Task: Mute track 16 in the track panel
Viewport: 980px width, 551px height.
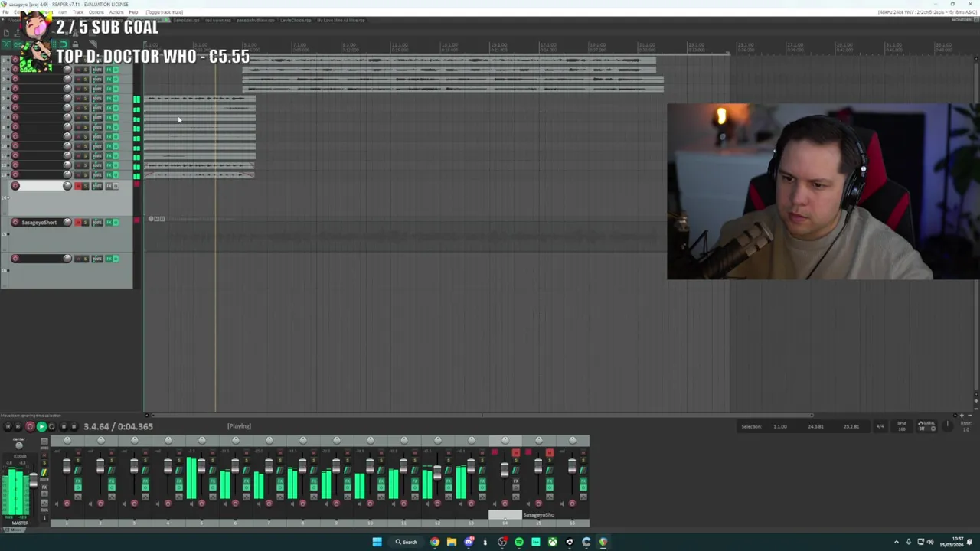Action: [x=78, y=259]
